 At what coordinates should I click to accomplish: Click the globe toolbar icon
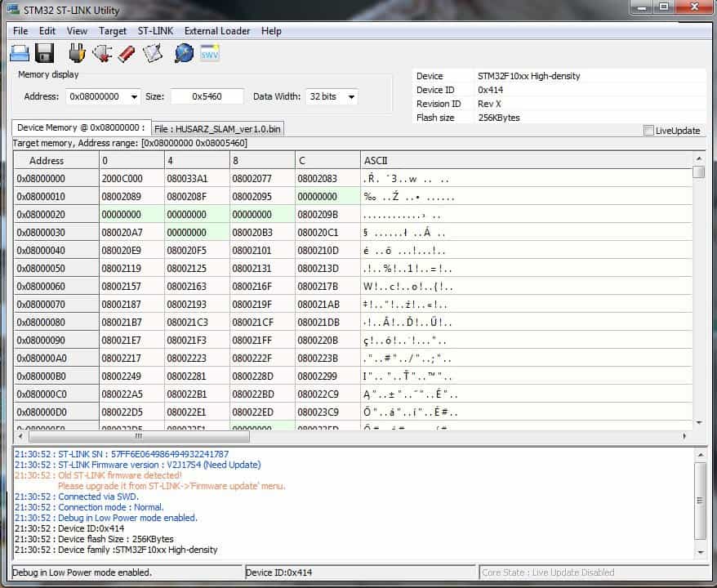(184, 54)
